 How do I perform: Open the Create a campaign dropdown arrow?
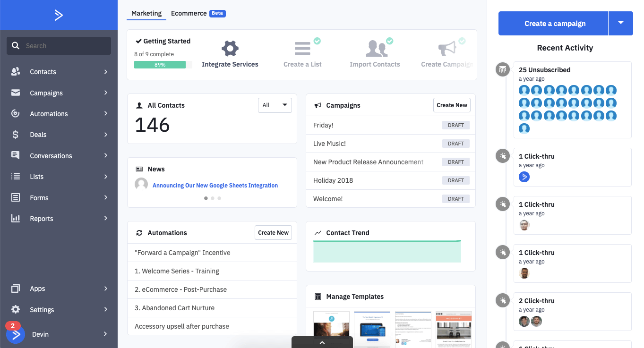pyautogui.click(x=621, y=23)
